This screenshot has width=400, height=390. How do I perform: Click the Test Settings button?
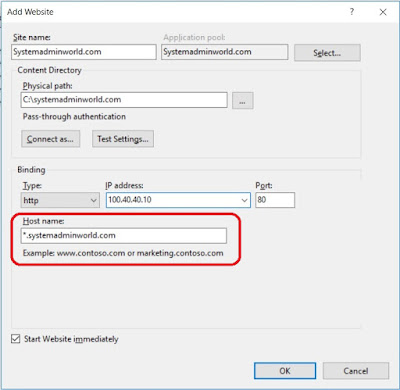click(x=123, y=139)
